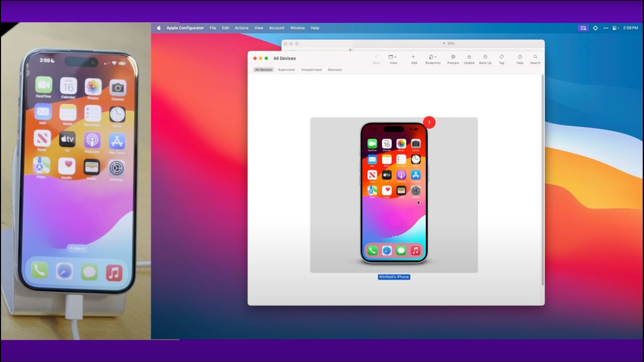This screenshot has width=644, height=362.
Task: Open the File menu
Action: pos(213,28)
